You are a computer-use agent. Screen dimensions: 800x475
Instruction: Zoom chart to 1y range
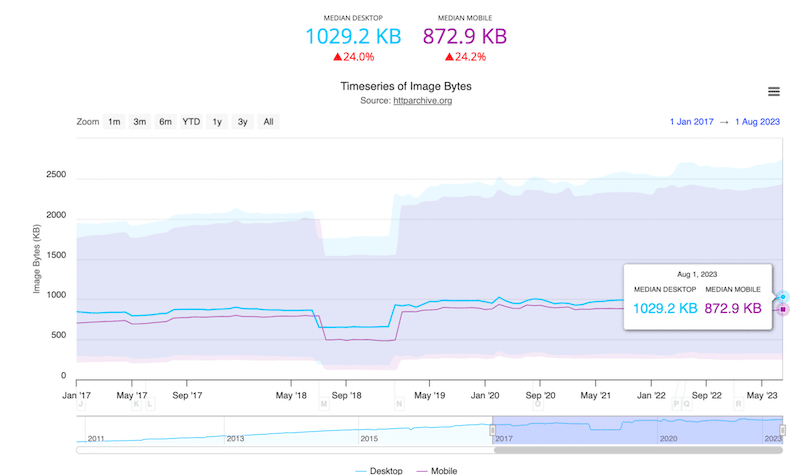coord(217,122)
